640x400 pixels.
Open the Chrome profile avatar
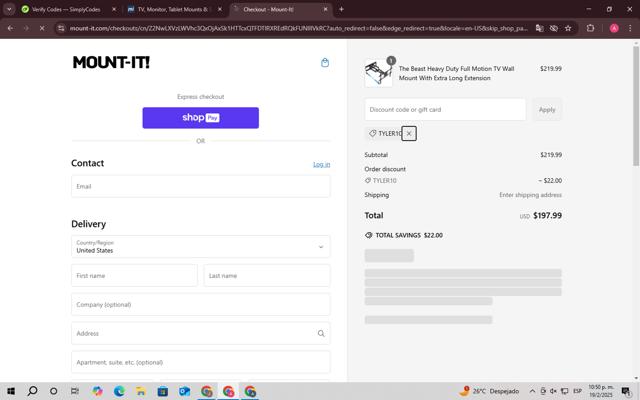pos(614,28)
